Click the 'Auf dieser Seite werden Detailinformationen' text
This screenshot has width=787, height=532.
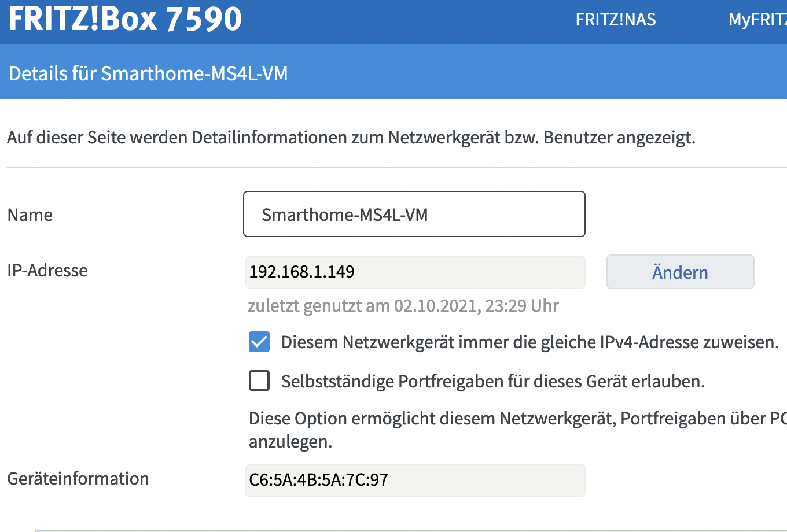[x=351, y=138]
